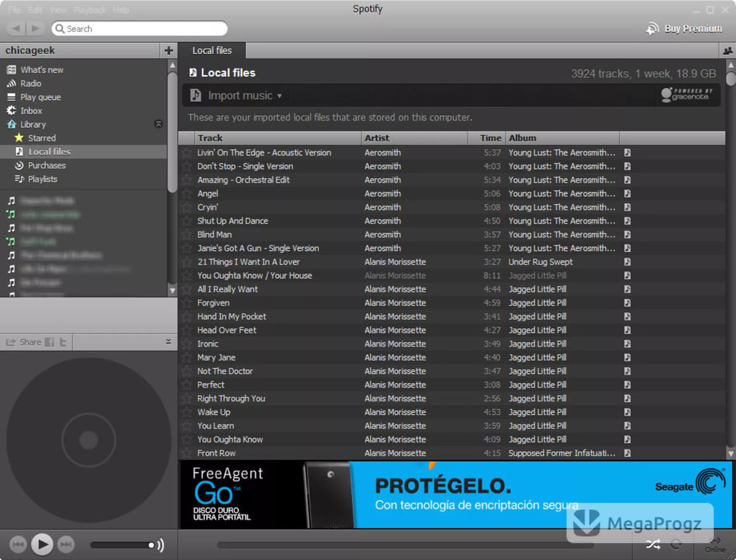Screen dimensions: 736x560
Task: Collapse the share panel with double chevron
Action: (168, 341)
